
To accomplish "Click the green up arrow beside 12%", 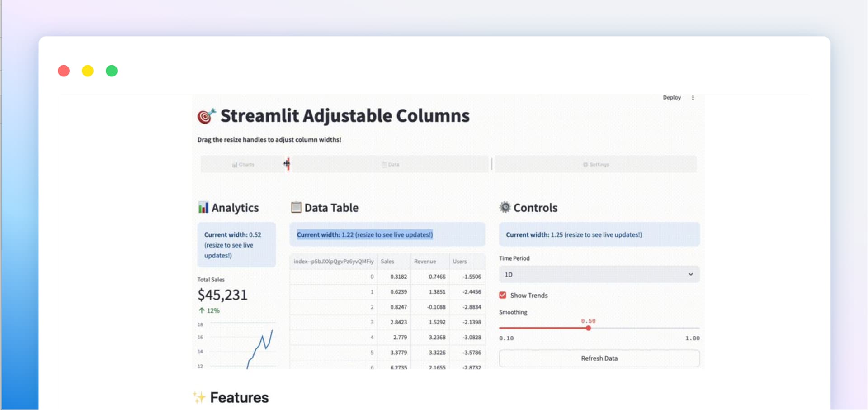I will point(202,310).
